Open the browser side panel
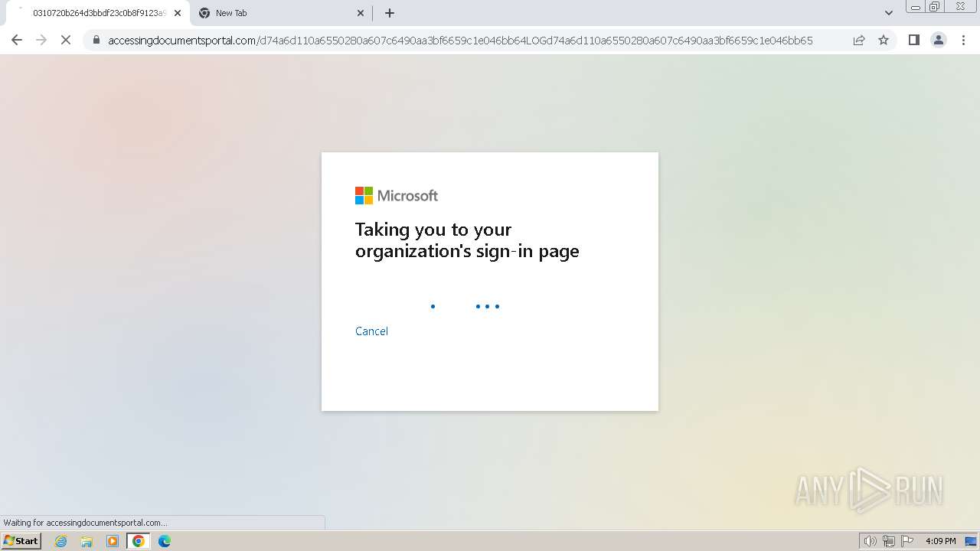 [913, 40]
